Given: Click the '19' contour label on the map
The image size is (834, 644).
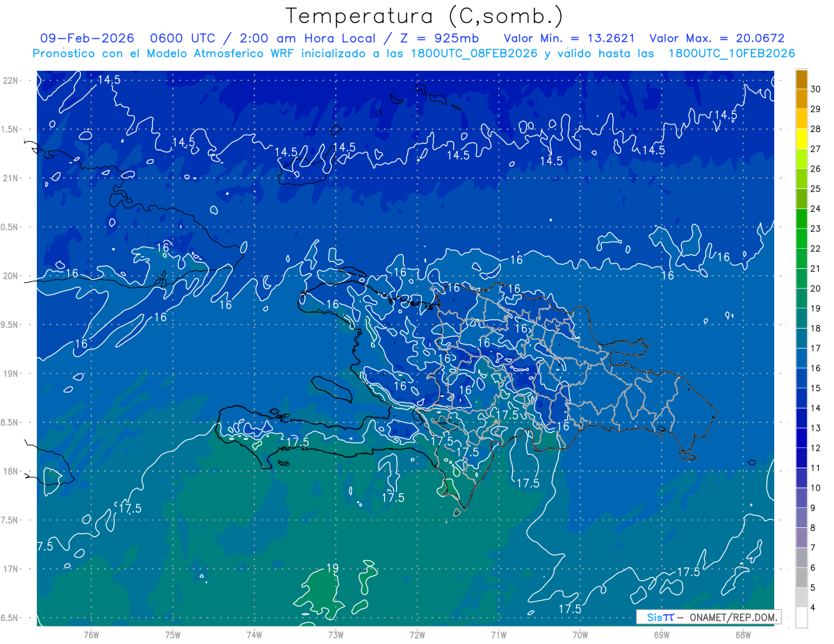Looking at the screenshot, I should (x=332, y=568).
